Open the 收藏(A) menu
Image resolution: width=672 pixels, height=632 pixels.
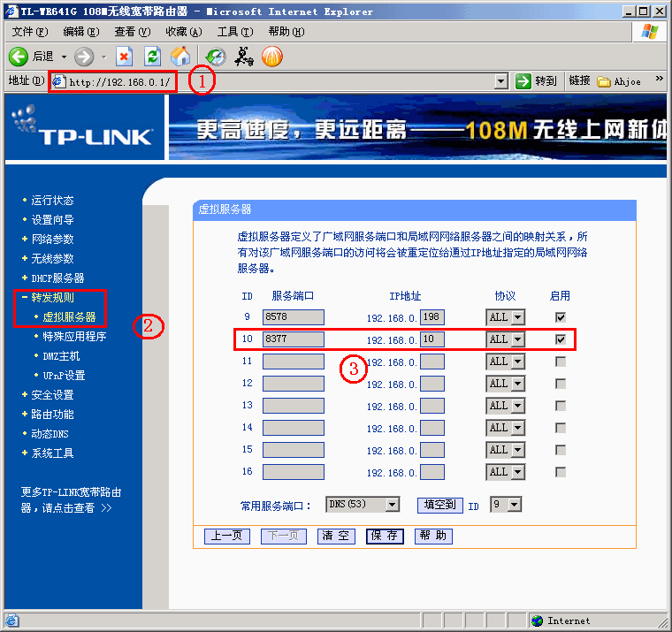tap(183, 32)
